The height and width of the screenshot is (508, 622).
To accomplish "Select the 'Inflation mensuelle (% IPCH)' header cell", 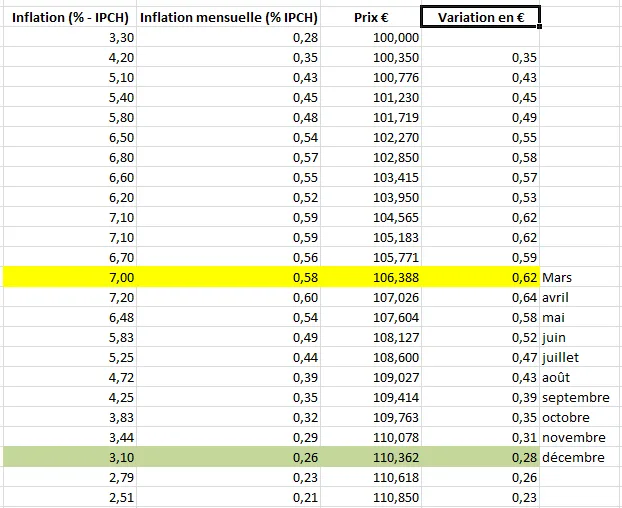I will pos(229,17).
